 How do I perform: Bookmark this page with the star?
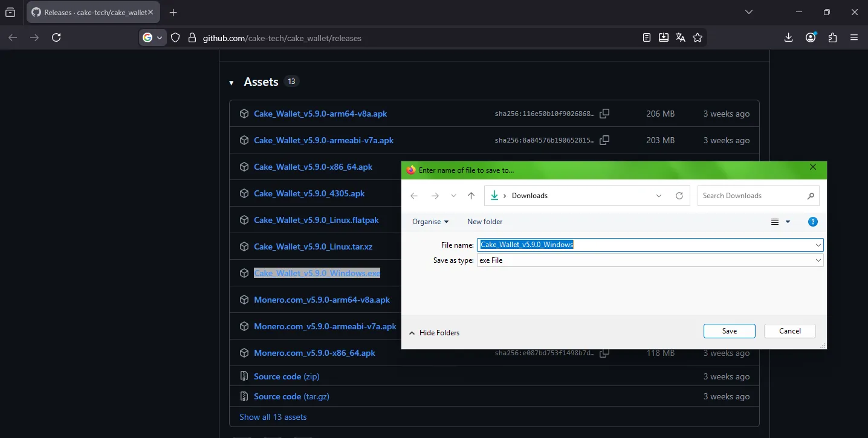tap(698, 37)
